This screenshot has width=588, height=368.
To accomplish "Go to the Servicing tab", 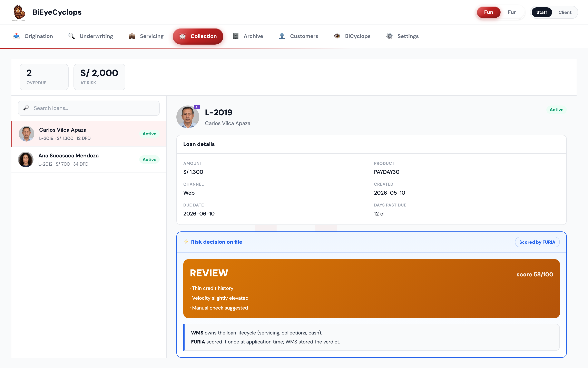I will [x=146, y=36].
